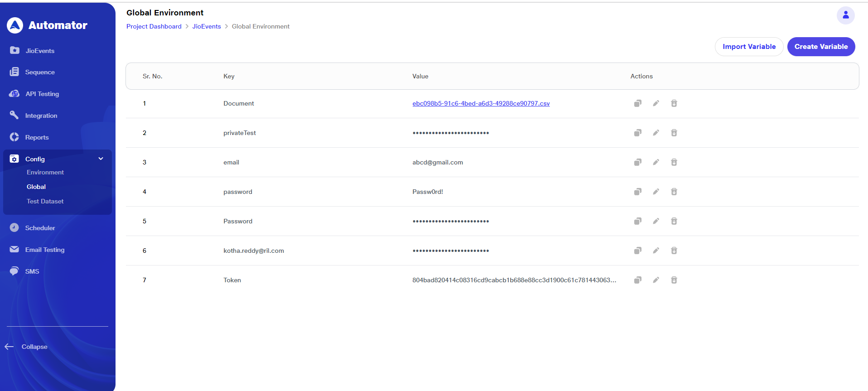
Task: Copy the email variable value
Action: (637, 162)
